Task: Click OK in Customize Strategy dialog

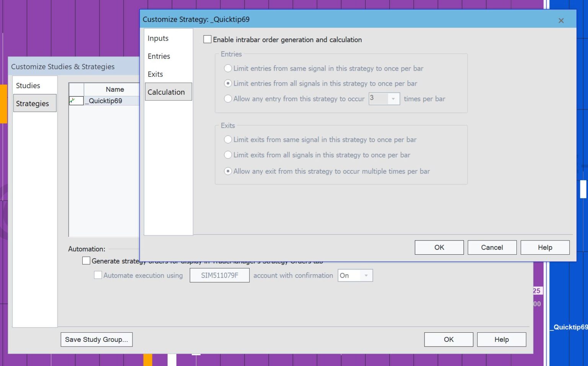Action: (439, 247)
